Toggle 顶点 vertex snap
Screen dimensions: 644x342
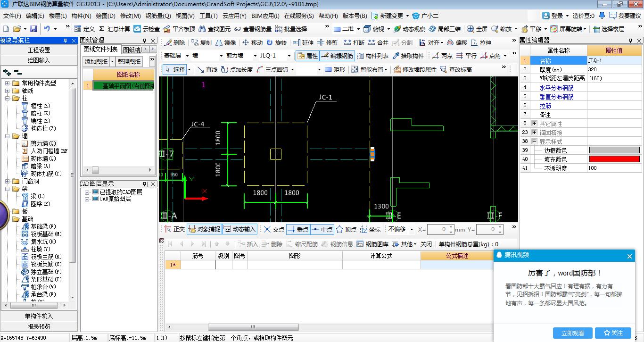[x=346, y=229]
